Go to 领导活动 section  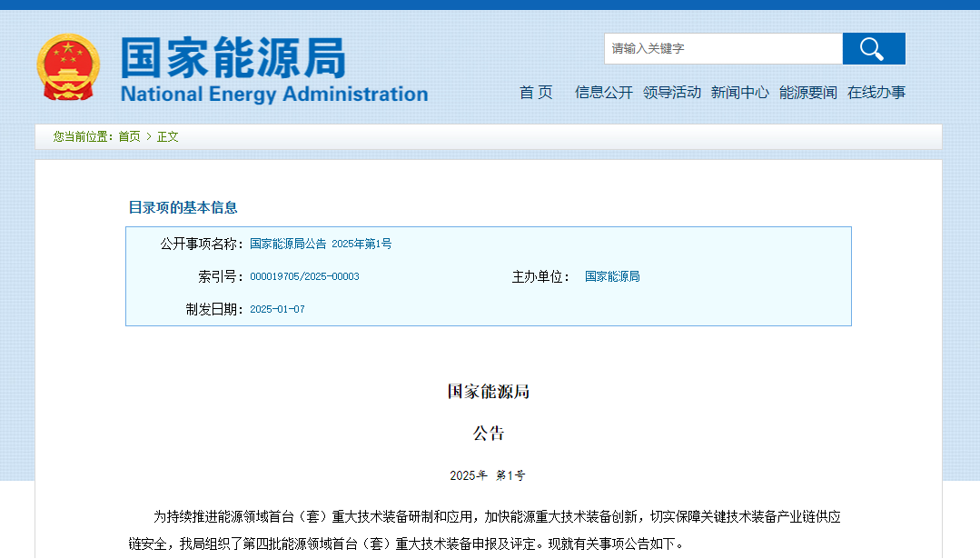pos(672,93)
